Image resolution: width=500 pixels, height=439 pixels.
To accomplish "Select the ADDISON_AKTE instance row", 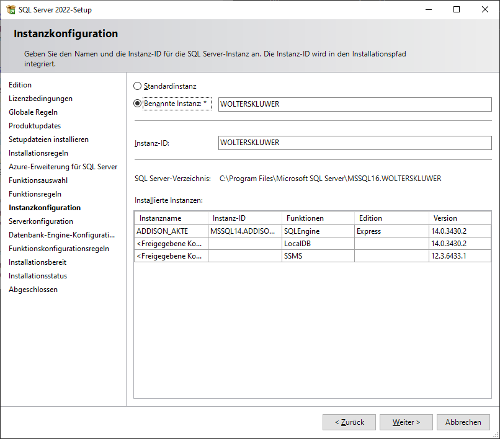I will pos(313,231).
